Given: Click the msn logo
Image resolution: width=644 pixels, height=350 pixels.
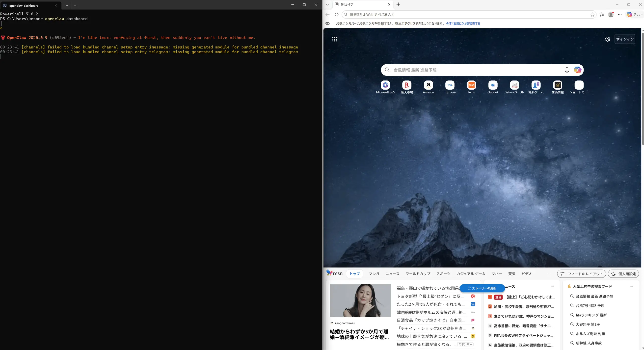Looking at the screenshot, I should click(334, 273).
